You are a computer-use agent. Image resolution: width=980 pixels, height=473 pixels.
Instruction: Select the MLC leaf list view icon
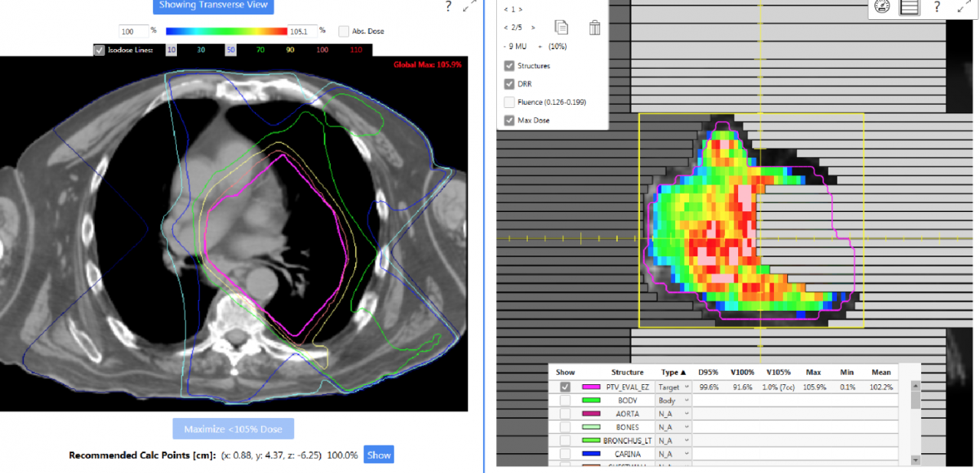[x=909, y=7]
